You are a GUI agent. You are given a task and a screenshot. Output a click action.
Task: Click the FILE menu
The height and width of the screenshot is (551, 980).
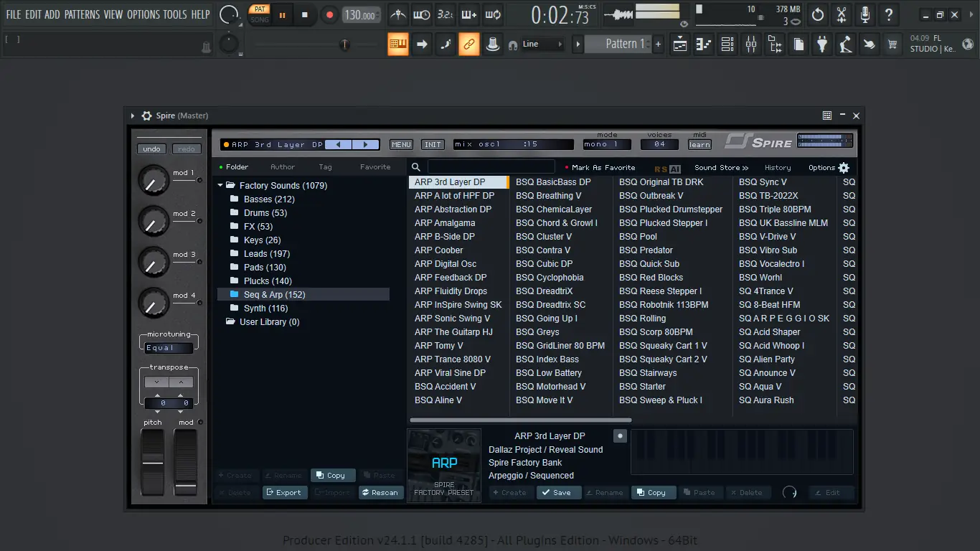point(13,14)
